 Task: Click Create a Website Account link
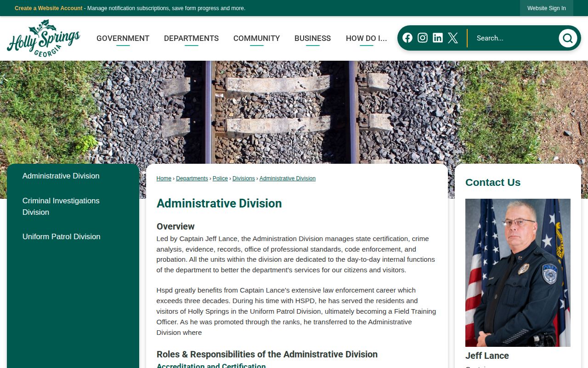tap(49, 8)
